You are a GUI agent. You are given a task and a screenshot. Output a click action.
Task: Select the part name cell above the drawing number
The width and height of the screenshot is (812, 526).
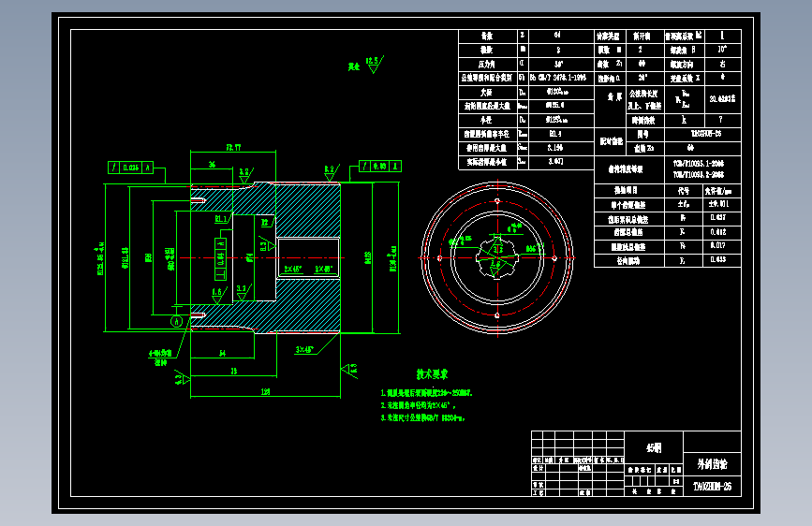(x=712, y=464)
